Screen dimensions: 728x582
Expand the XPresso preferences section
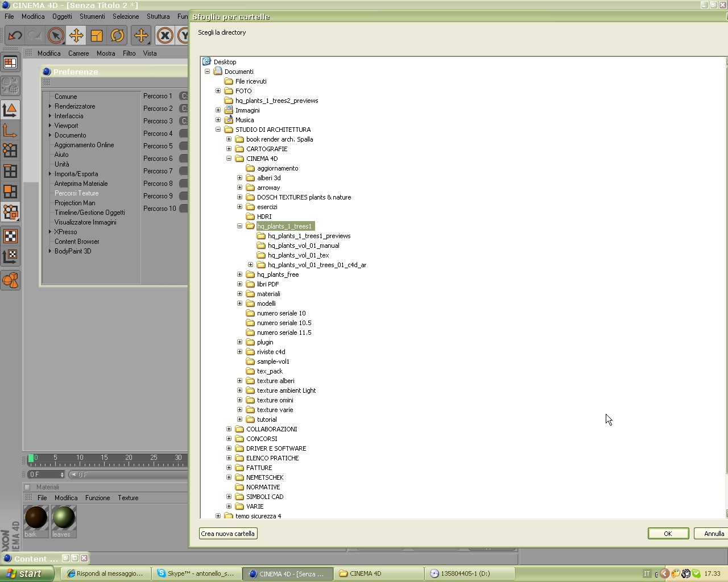click(50, 232)
